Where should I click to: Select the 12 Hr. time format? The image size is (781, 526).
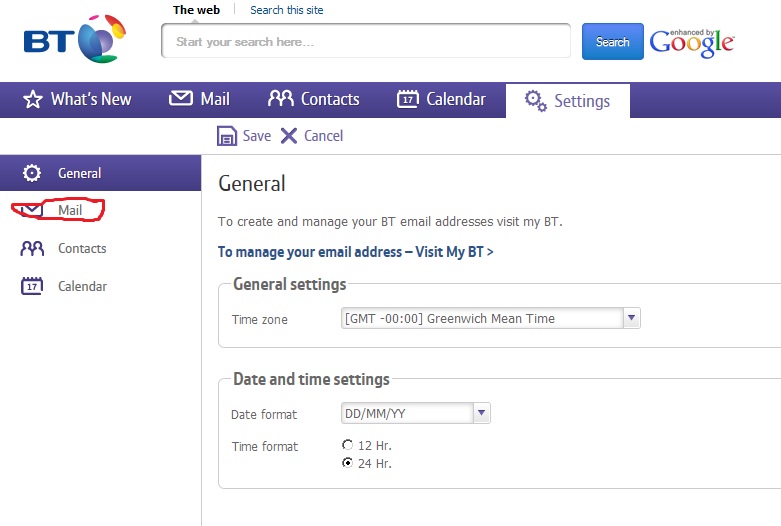(x=347, y=444)
